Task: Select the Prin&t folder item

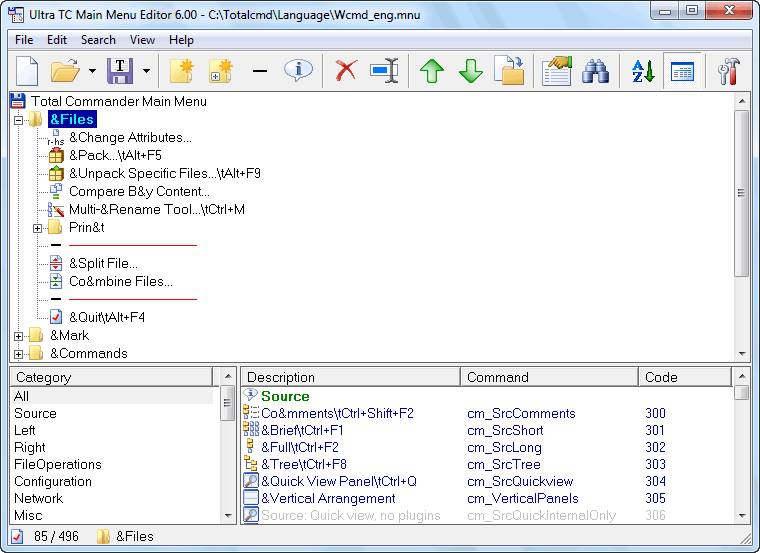Action: click(x=86, y=227)
